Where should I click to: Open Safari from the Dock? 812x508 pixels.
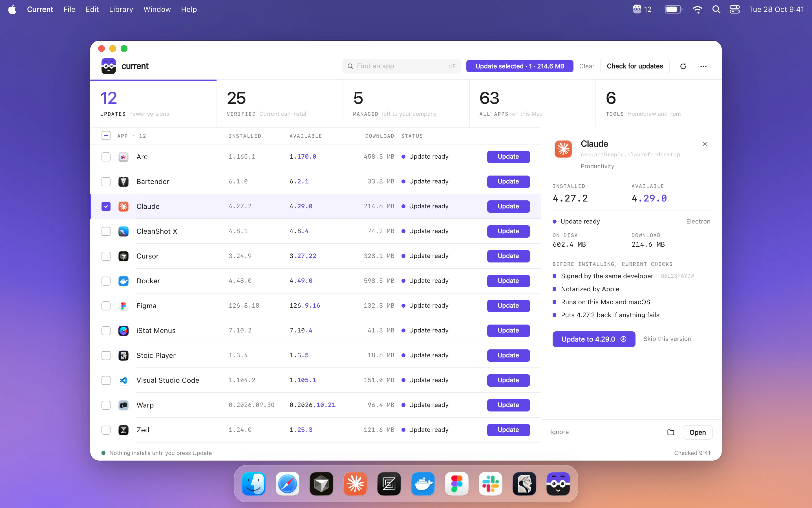click(x=288, y=484)
